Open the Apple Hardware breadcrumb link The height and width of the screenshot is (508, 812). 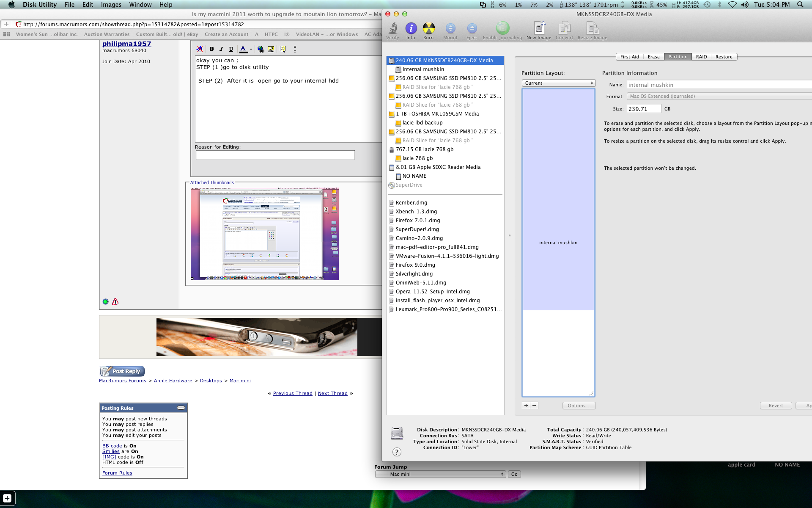[x=173, y=381]
